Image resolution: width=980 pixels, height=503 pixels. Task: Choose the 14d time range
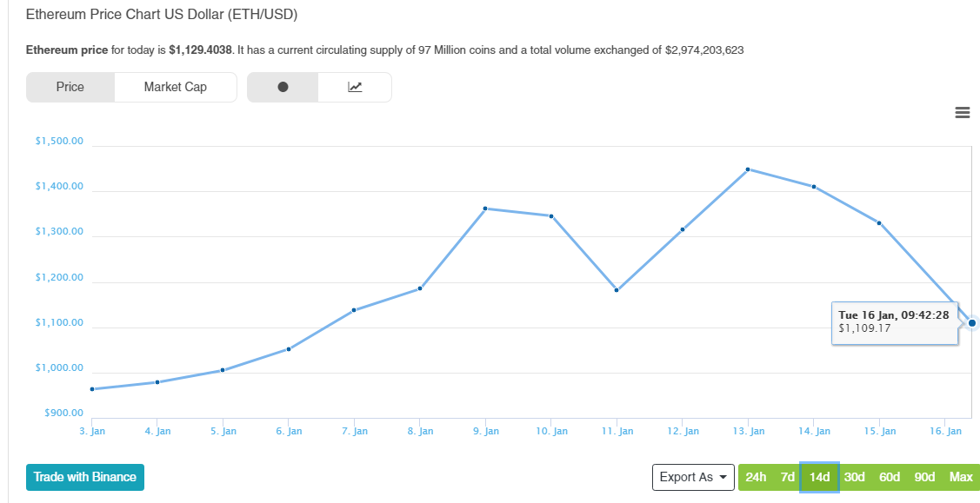819,477
